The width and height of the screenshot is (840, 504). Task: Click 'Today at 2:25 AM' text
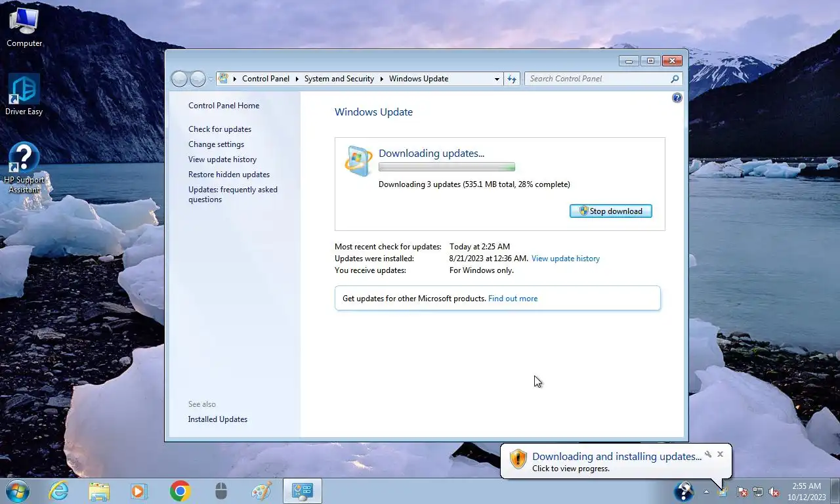480,247
